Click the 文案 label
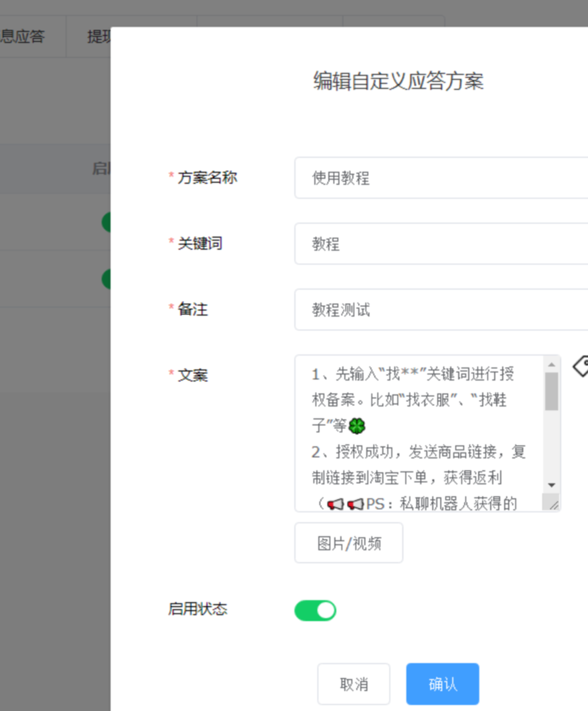 tap(193, 375)
